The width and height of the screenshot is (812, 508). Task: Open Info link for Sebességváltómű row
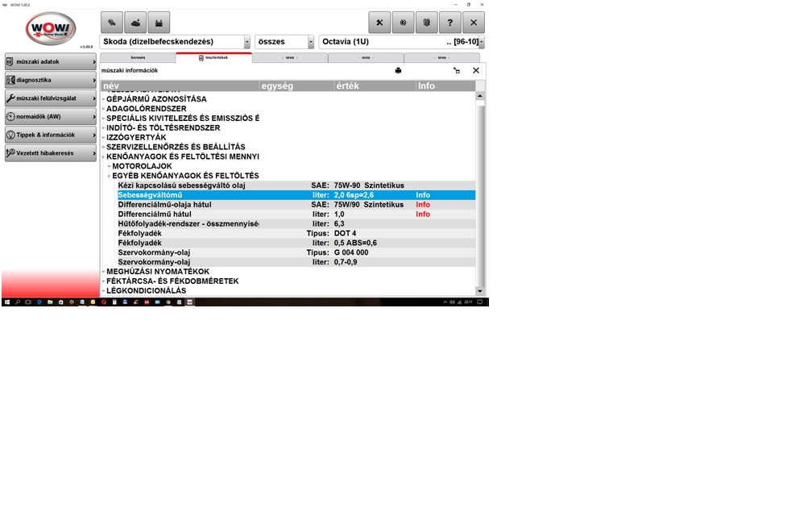(423, 195)
